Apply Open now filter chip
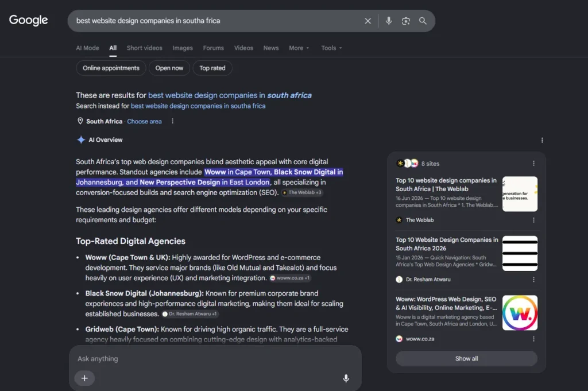This screenshot has height=391, width=588. pyautogui.click(x=169, y=68)
